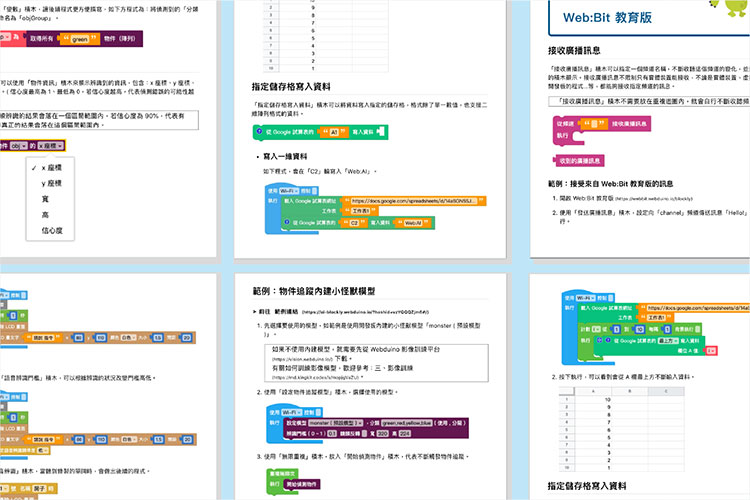This screenshot has width=750, height=500.
Task: Click the '接收廣播訊息' section heading
Action: tap(574, 50)
